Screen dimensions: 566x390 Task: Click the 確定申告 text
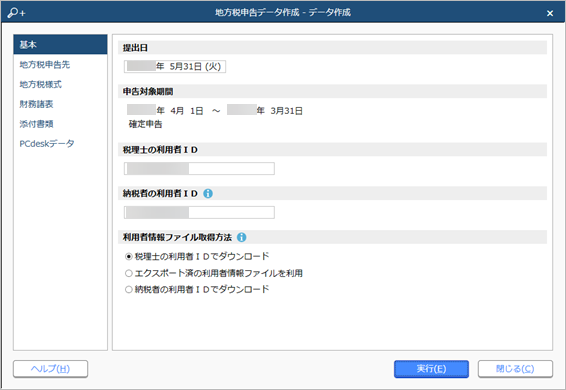[x=145, y=124]
